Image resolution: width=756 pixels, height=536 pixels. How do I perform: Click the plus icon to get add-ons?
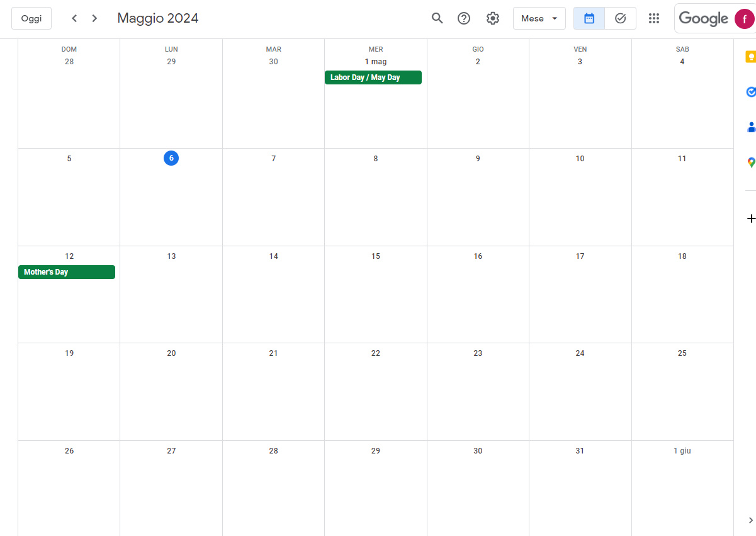tap(750, 219)
